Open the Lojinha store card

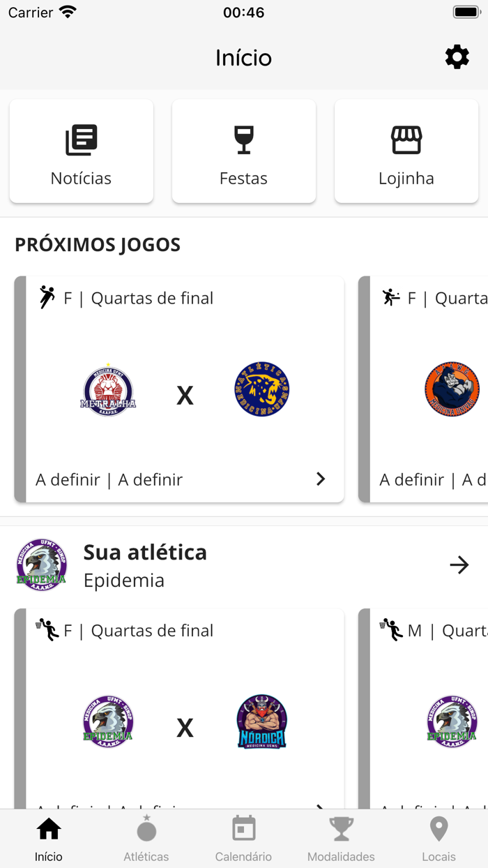tap(406, 151)
